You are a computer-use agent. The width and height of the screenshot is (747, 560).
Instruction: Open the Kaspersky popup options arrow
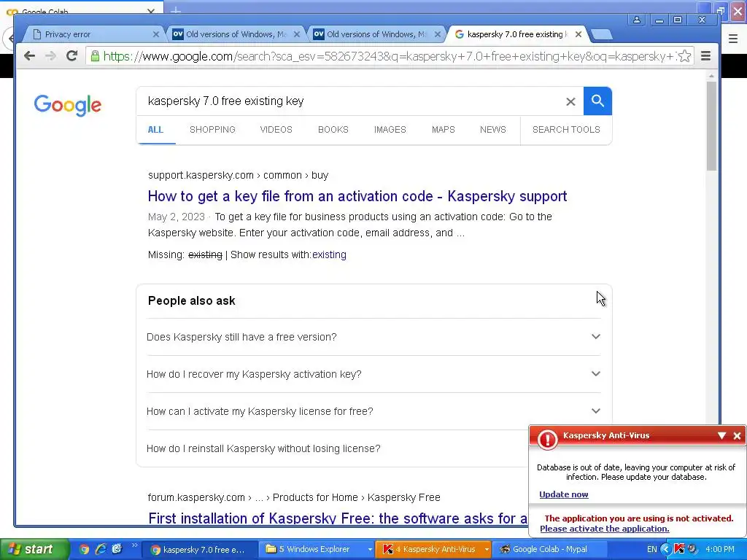click(721, 436)
